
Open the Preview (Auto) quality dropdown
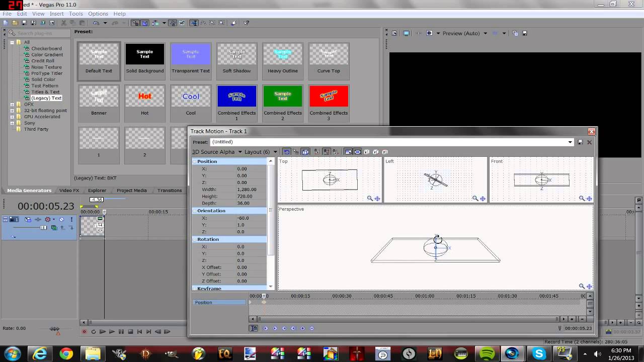coord(485,33)
